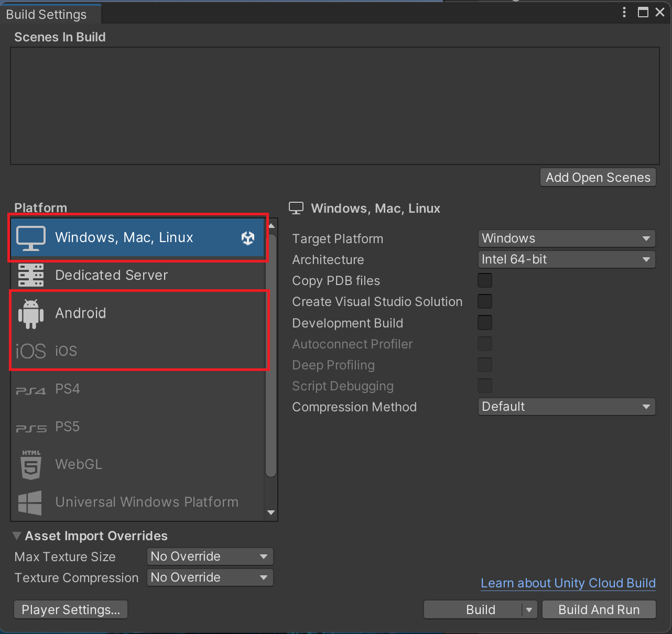Select the iOS platform row
Screen dimensions: 672x634
pyautogui.click(x=138, y=351)
